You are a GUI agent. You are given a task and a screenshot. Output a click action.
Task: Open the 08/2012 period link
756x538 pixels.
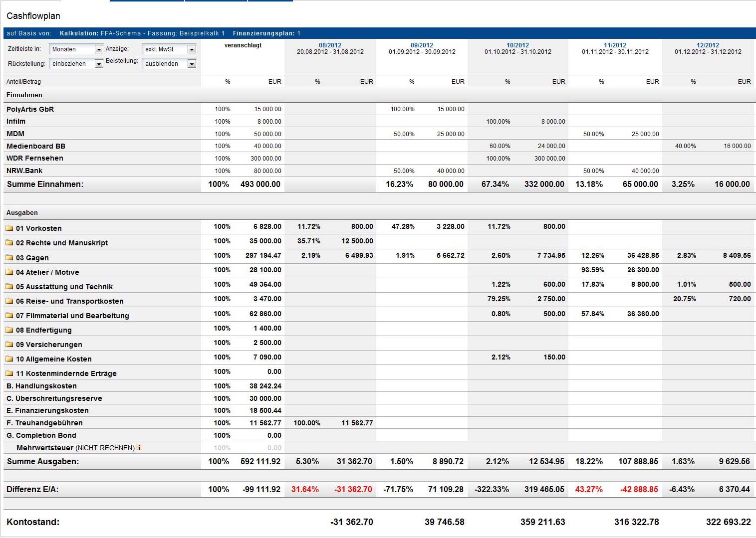point(330,45)
